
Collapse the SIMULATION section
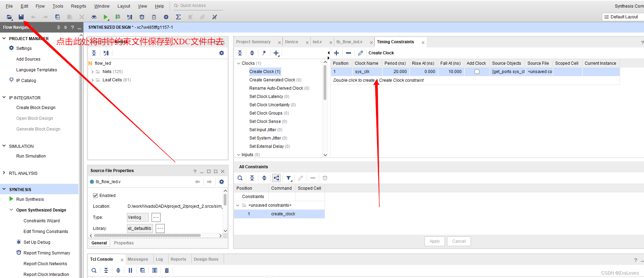coord(4,146)
